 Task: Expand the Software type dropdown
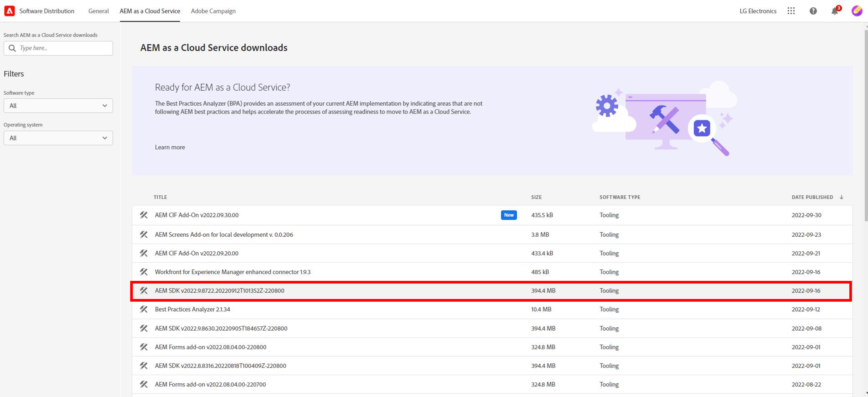pyautogui.click(x=58, y=105)
